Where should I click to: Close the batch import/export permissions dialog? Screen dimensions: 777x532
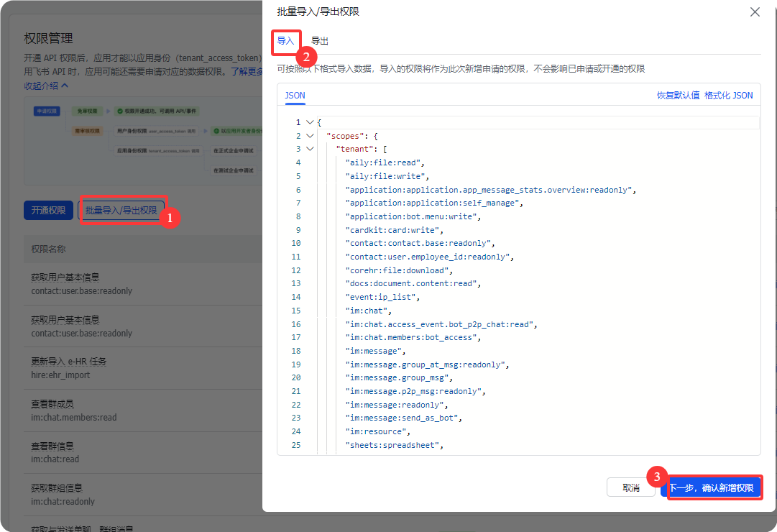tap(754, 12)
